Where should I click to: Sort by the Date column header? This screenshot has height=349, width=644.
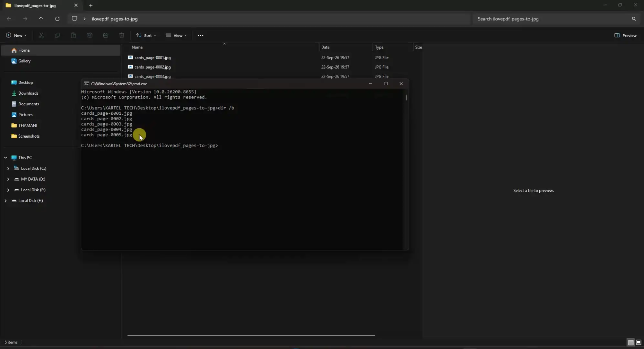(x=346, y=47)
